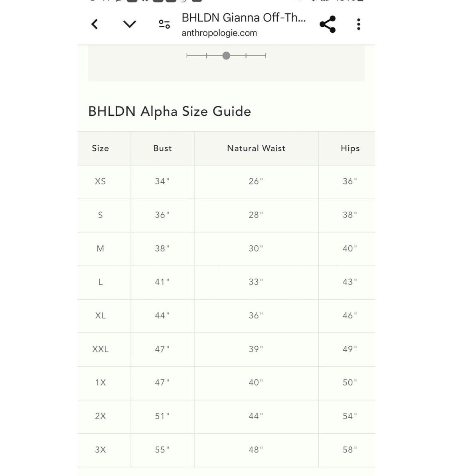Tap the 2X hips value 54"
The image size is (476, 476).
coord(350,416)
